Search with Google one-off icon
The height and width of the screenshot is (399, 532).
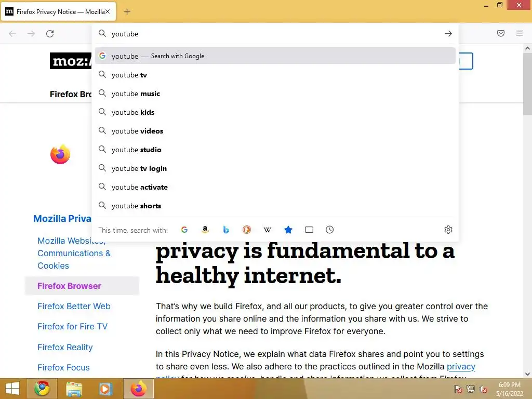click(x=184, y=230)
